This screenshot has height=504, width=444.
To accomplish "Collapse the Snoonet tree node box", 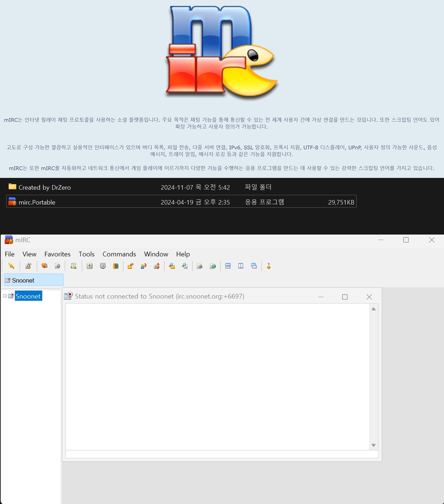I will tap(5, 296).
